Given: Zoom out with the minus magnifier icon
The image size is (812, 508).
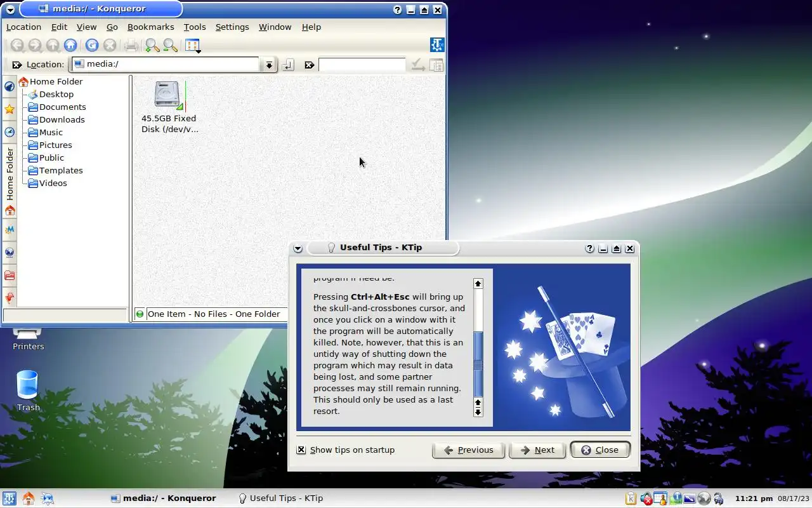Looking at the screenshot, I should click(x=170, y=45).
